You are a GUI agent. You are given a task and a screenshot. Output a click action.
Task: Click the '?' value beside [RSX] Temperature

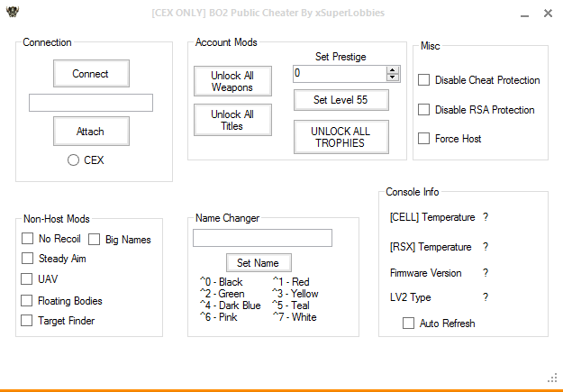pyautogui.click(x=486, y=247)
